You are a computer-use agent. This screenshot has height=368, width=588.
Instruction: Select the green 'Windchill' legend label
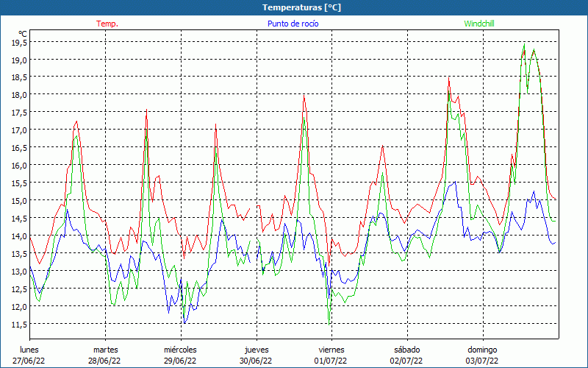point(479,24)
